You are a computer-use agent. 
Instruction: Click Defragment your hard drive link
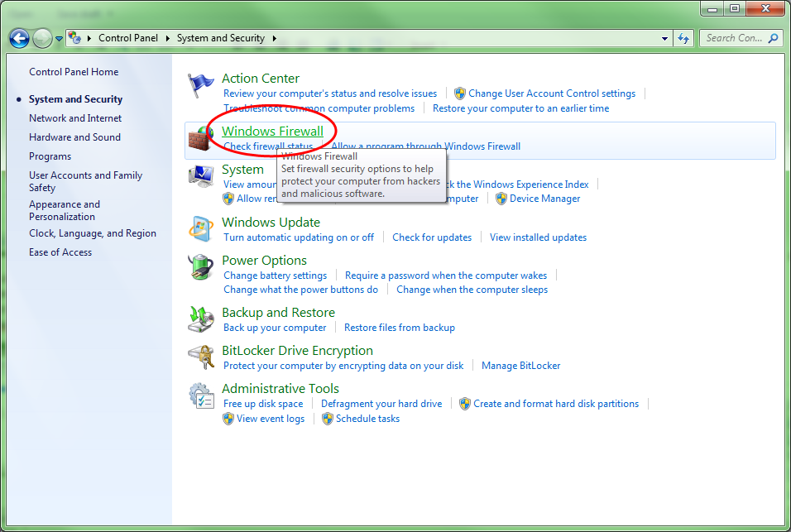[381, 404]
